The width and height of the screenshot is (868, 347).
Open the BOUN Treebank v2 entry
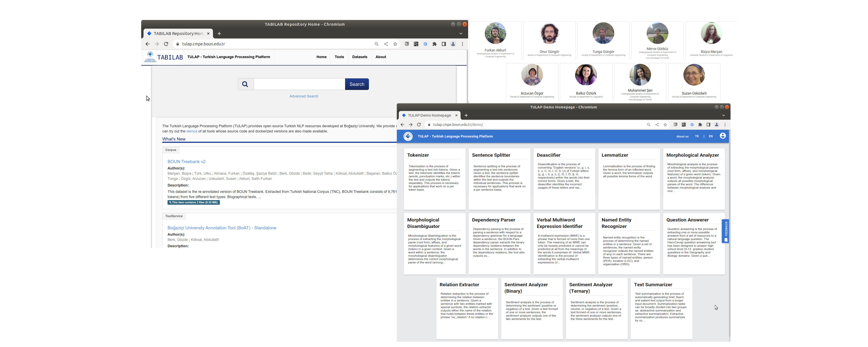186,162
